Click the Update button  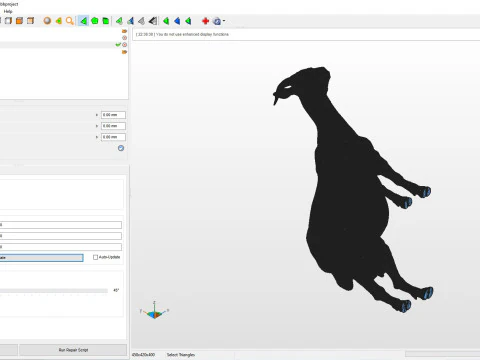point(41,258)
